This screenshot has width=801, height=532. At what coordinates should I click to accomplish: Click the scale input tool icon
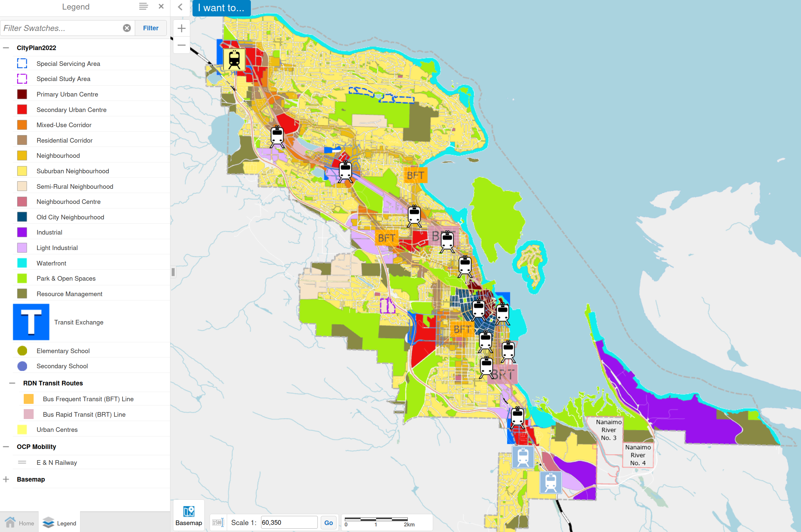pos(218,522)
